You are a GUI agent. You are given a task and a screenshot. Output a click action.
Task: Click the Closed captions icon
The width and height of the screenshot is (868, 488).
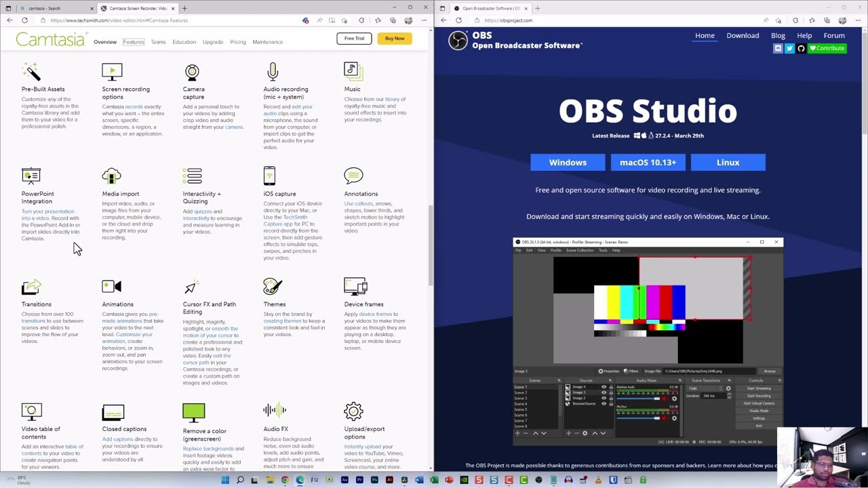point(113,412)
